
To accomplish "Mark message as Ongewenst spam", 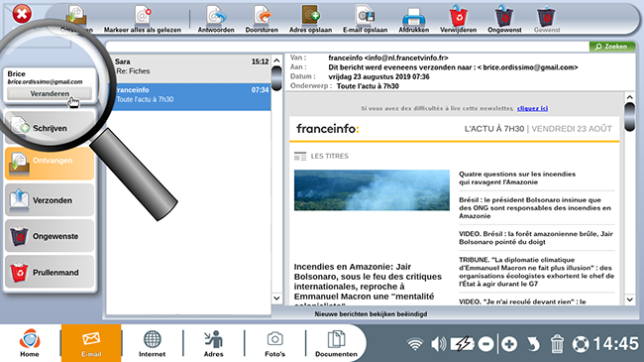I will click(504, 19).
